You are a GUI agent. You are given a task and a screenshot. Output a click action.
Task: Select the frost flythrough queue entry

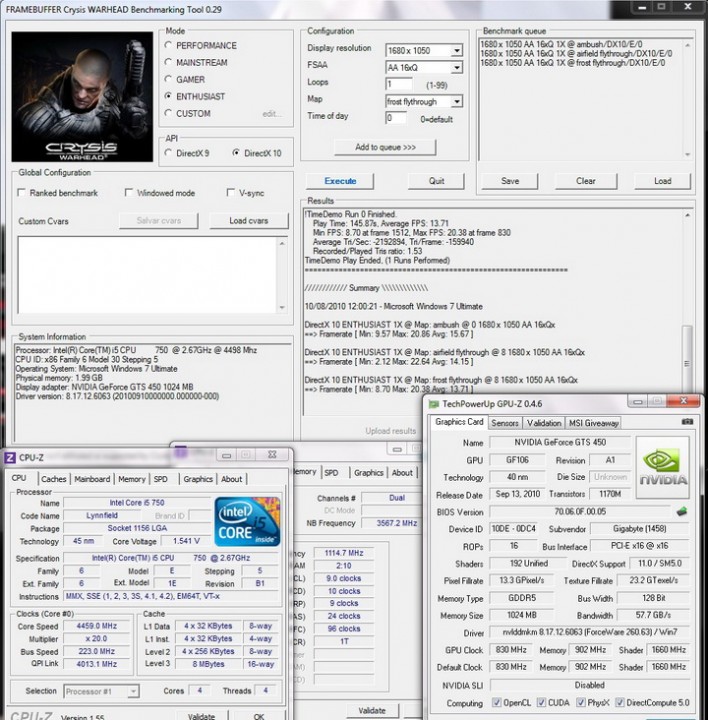point(573,63)
